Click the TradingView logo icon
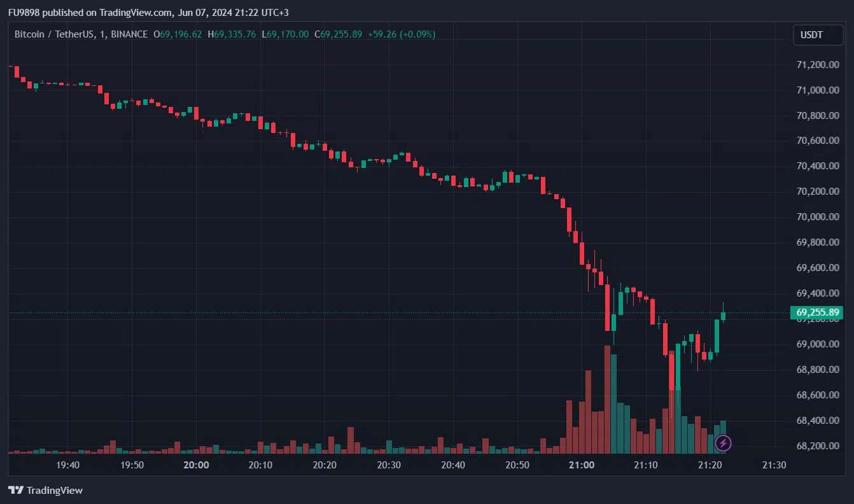 [16, 490]
